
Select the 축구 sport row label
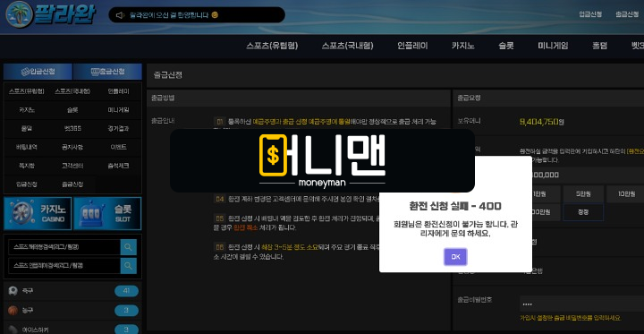[x=29, y=291]
